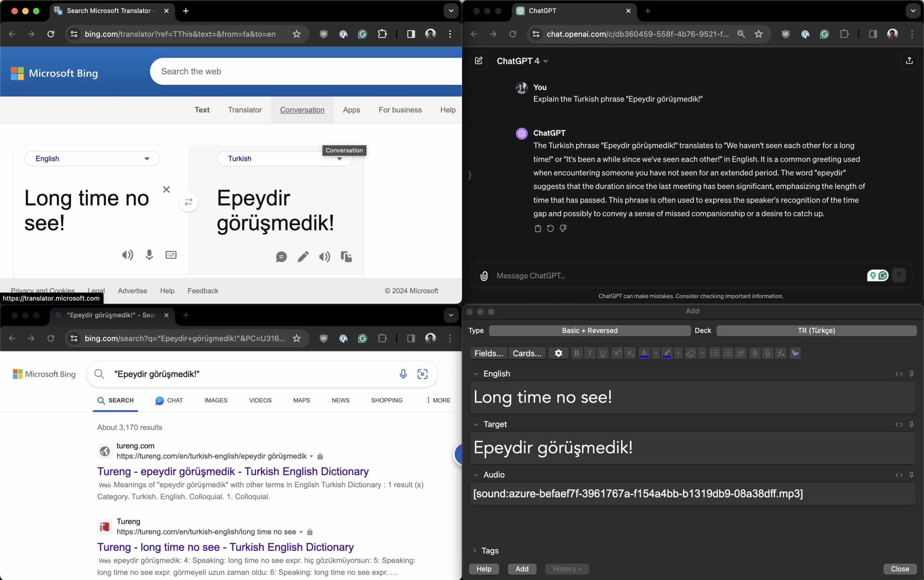
Task: Switch to Bing IMAGES search results
Action: [x=216, y=400]
